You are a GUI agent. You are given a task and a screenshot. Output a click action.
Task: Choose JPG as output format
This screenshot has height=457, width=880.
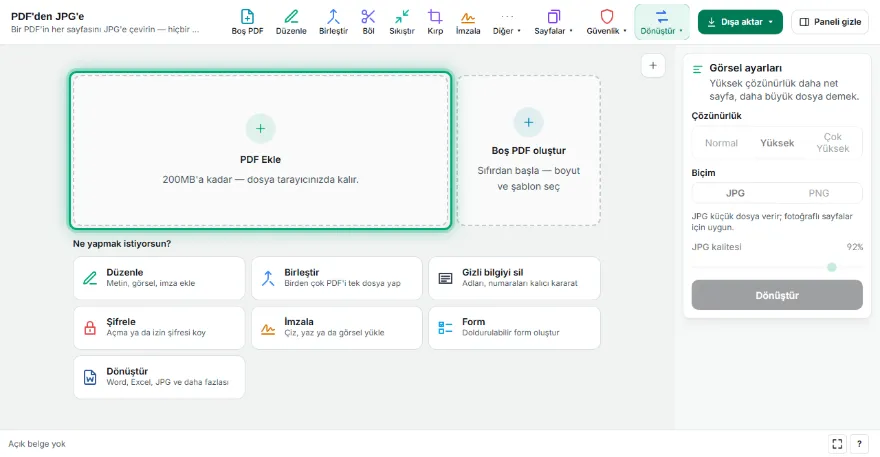735,193
